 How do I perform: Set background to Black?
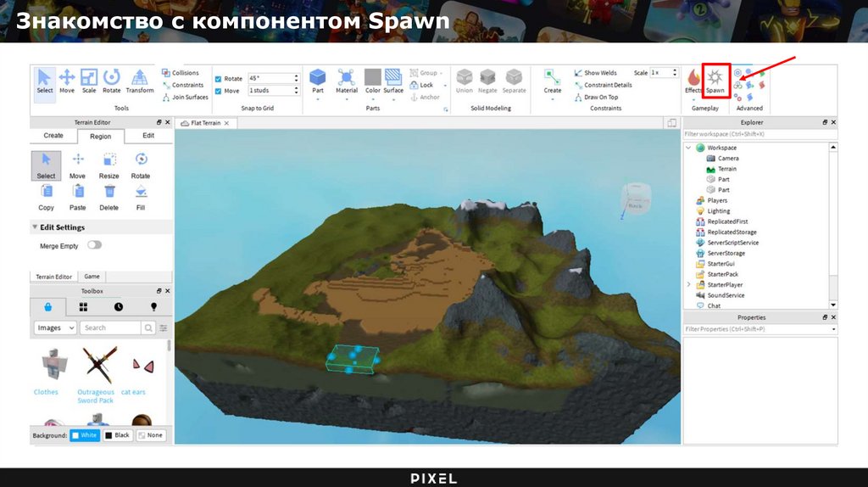point(117,435)
